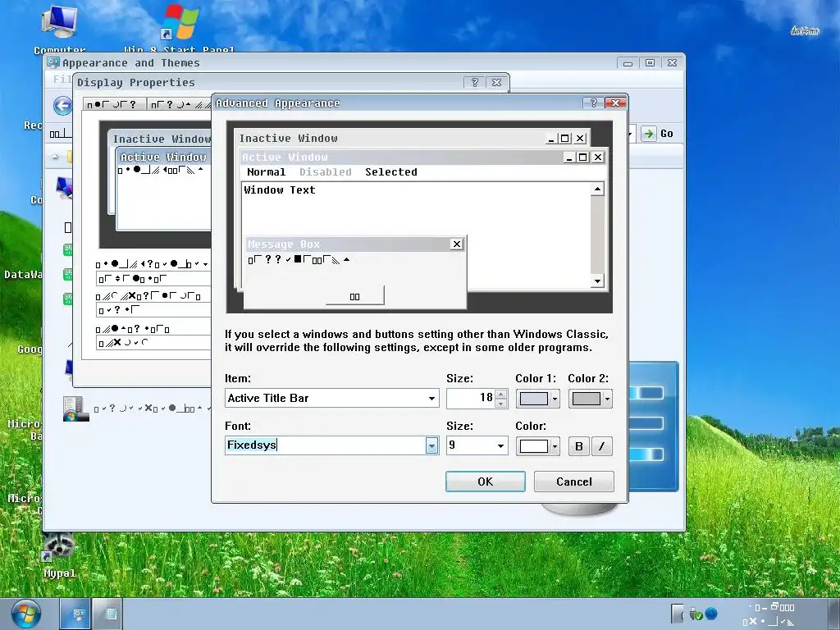This screenshot has width=840, height=630.
Task: Click the preview Message Box OK button
Action: point(354,296)
